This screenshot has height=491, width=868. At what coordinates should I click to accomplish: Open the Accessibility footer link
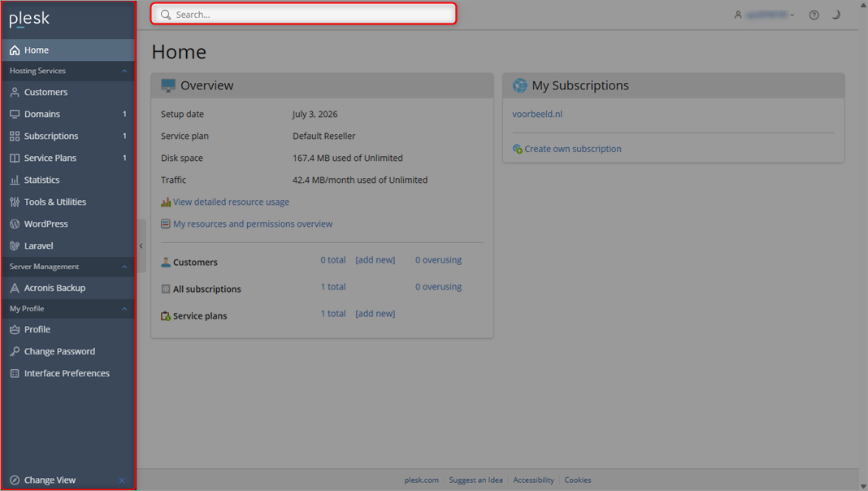(533, 480)
